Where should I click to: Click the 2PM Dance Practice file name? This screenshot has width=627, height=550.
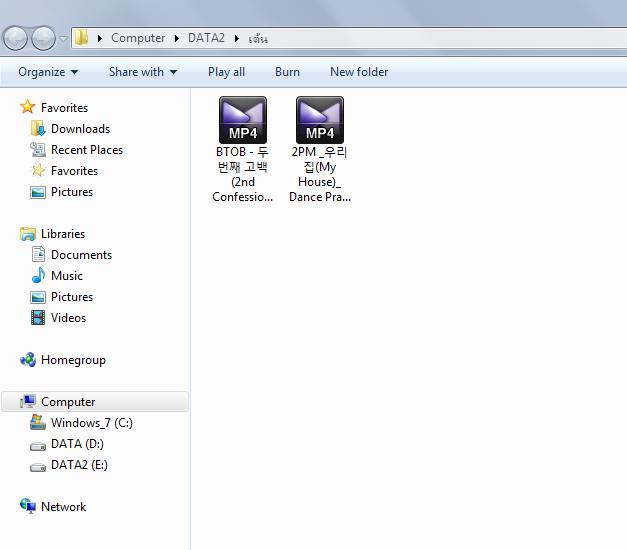320,174
